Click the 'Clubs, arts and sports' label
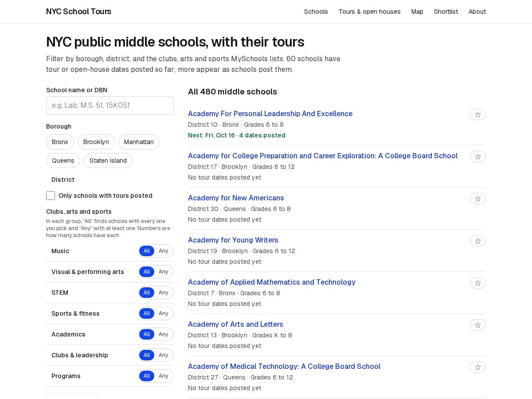 coord(79,211)
